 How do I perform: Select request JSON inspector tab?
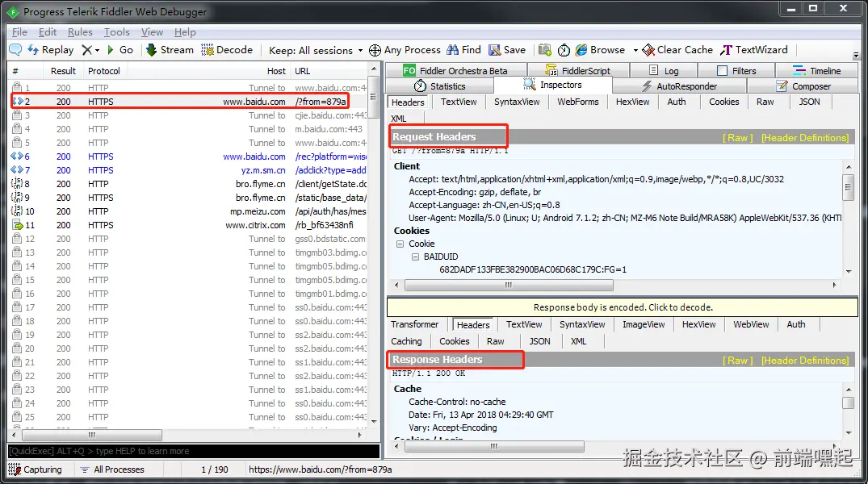809,102
